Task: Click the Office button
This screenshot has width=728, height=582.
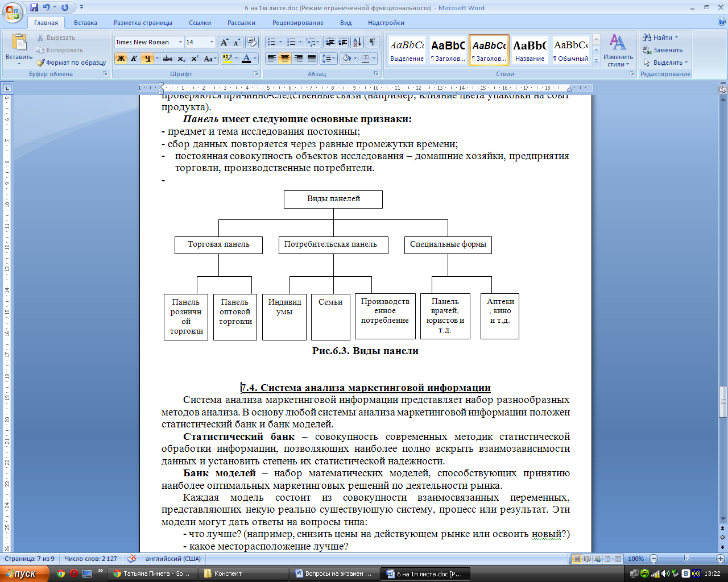Action: [13, 13]
